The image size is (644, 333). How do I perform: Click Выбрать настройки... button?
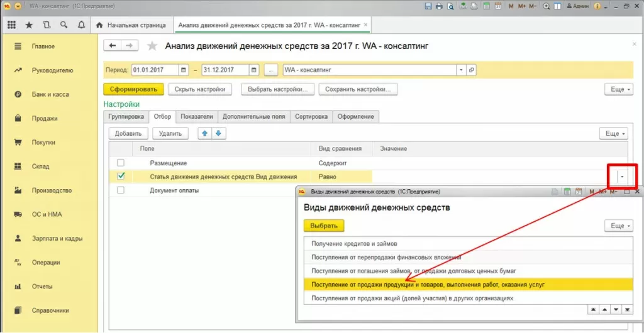click(x=277, y=89)
